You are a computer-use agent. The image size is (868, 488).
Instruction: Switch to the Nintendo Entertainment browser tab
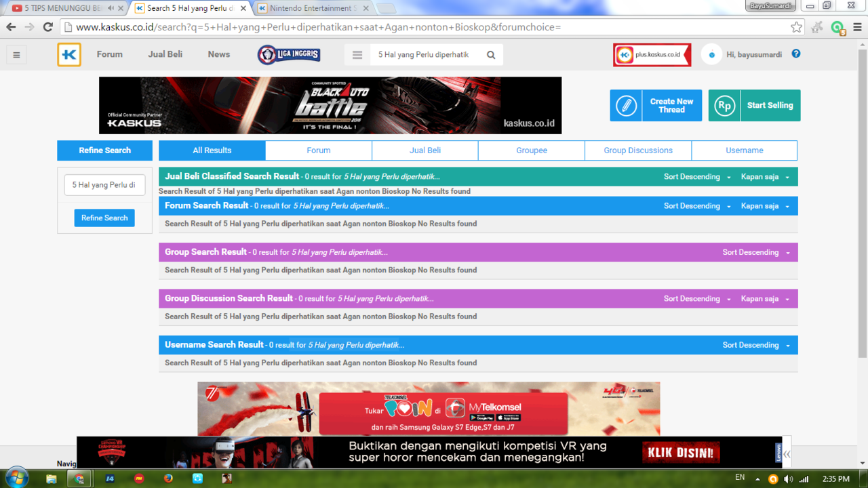tap(313, 8)
